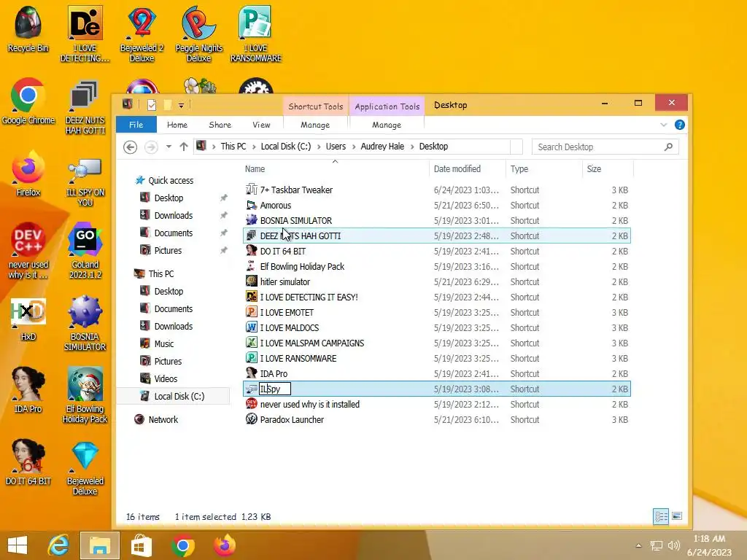This screenshot has height=560, width=747.
Task: Launch I LOVE DETECTING desktop shortcut
Action: (x=85, y=34)
